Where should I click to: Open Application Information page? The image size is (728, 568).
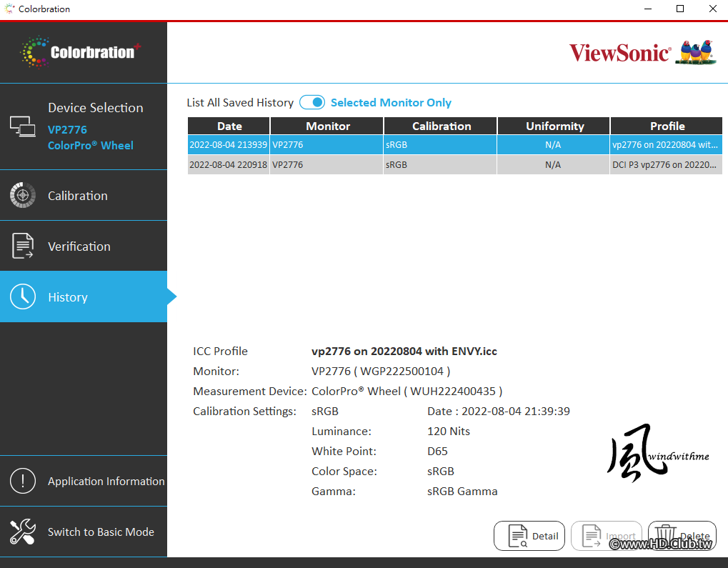pos(84,481)
